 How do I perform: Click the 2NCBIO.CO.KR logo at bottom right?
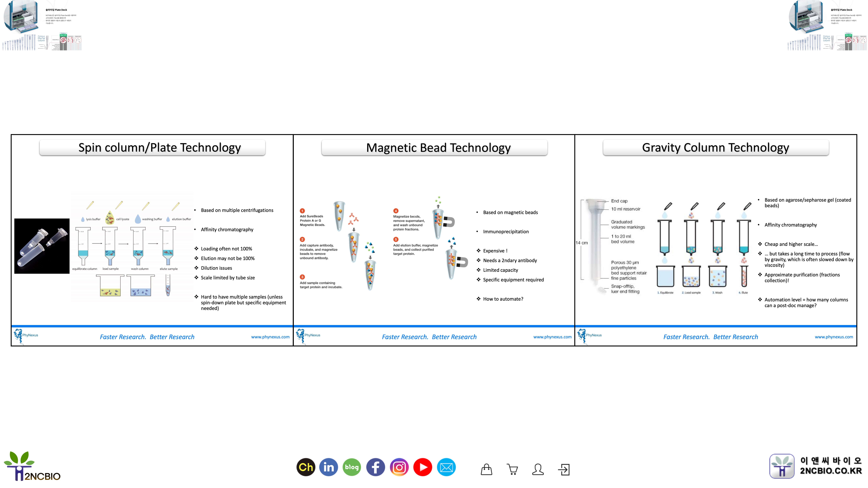(x=816, y=466)
